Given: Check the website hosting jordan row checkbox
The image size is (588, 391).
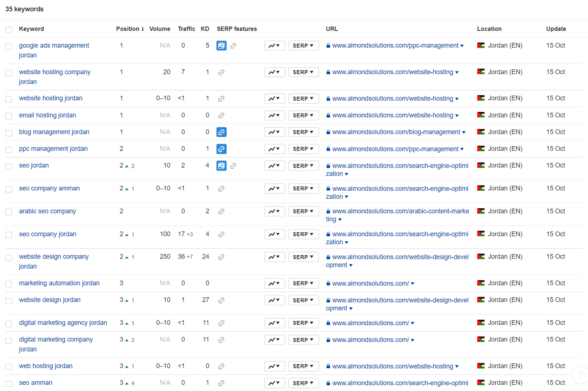Looking at the screenshot, I should click(x=9, y=99).
